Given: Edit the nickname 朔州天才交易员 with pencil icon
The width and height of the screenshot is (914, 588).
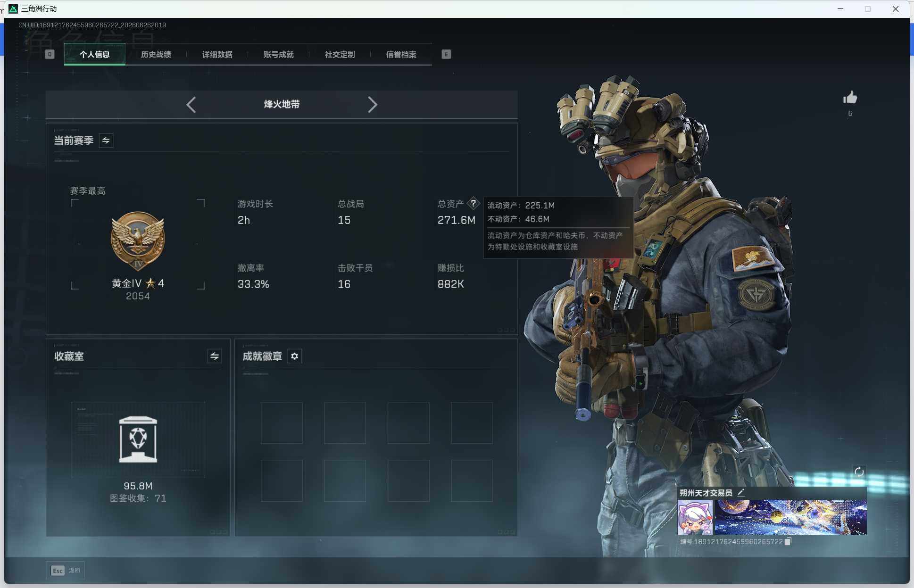Looking at the screenshot, I should [741, 493].
